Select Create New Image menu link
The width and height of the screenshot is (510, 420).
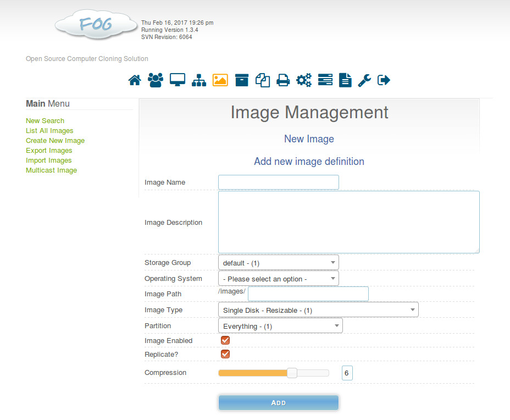click(x=56, y=141)
